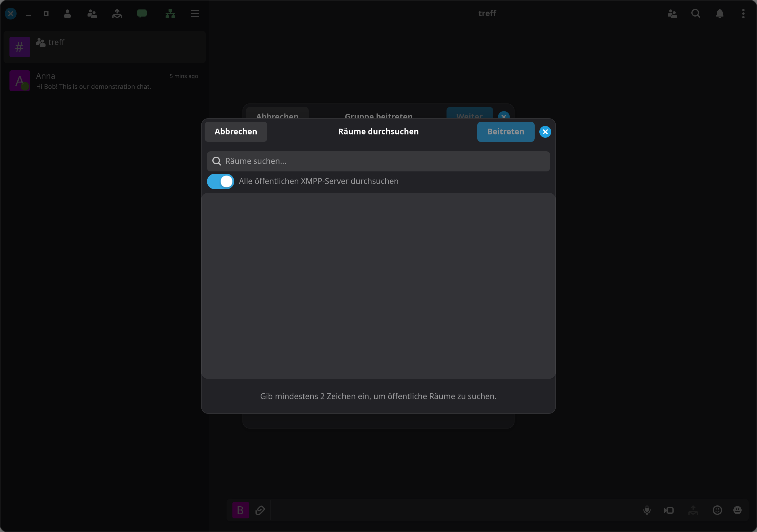This screenshot has height=532, width=757.
Task: Click the treff title in the header
Action: tap(487, 13)
